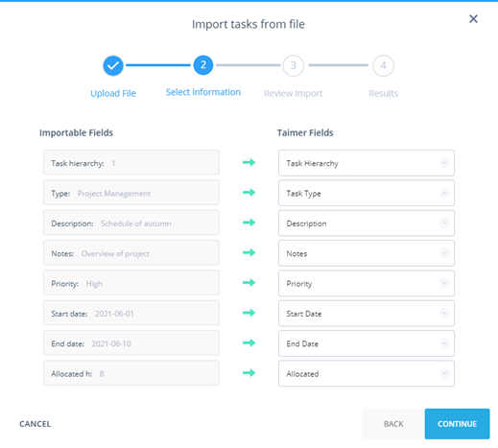This screenshot has height=448, width=498.
Task: Click the Upload File step checkmark circle
Action: pos(113,65)
